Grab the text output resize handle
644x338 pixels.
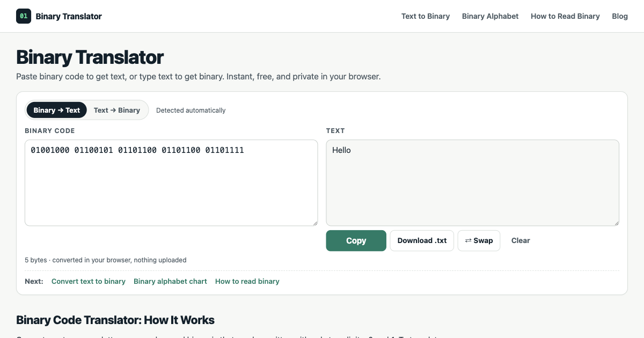pos(616,223)
